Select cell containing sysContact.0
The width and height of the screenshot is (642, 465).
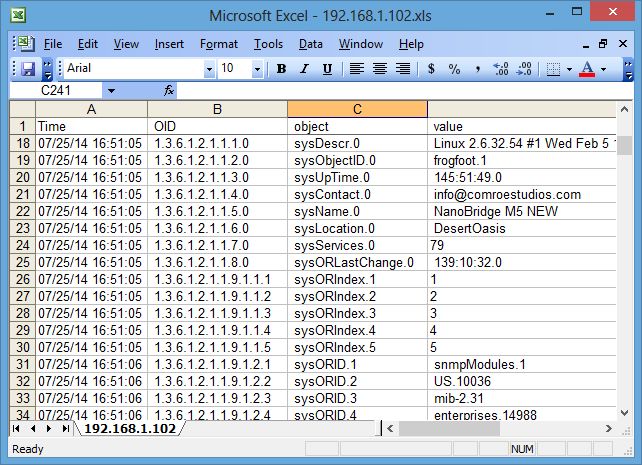[357, 194]
